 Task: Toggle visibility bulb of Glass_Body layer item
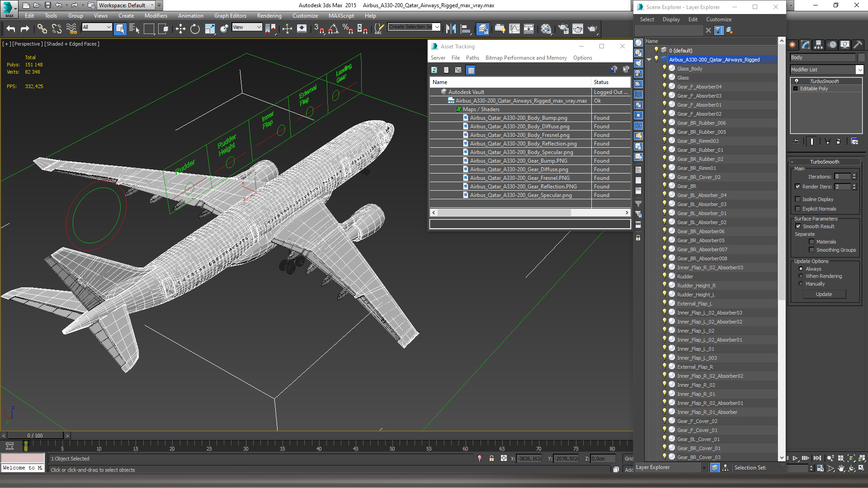tap(665, 68)
